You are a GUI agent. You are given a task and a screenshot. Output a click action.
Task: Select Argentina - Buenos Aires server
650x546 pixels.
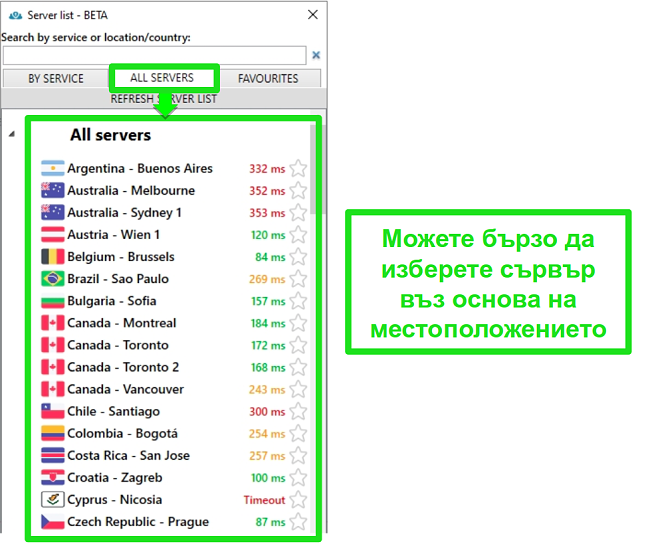click(140, 168)
